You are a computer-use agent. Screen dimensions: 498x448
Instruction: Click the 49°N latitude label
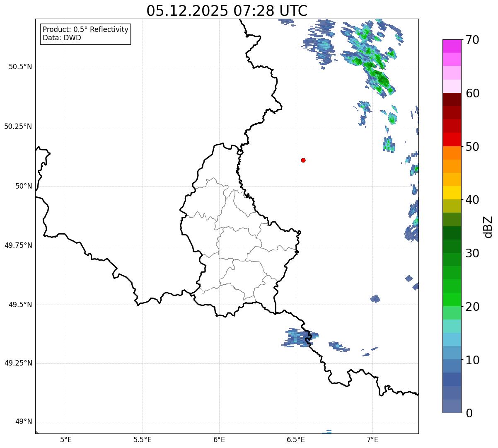(x=24, y=422)
